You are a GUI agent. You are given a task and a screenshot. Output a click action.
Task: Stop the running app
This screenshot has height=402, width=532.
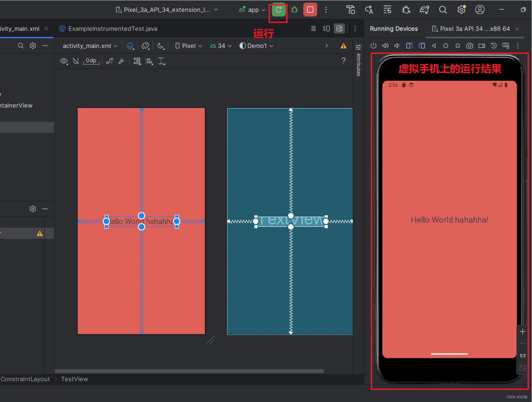click(x=310, y=10)
